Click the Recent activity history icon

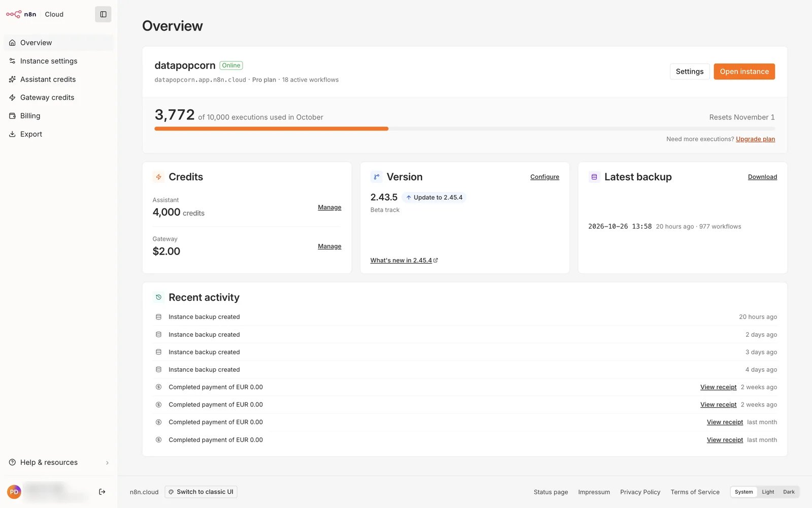[x=158, y=297]
